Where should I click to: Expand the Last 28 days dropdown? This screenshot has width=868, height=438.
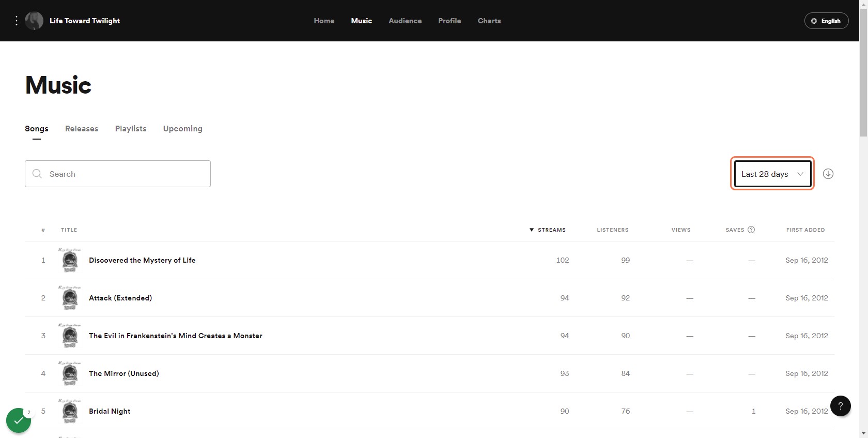(772, 174)
